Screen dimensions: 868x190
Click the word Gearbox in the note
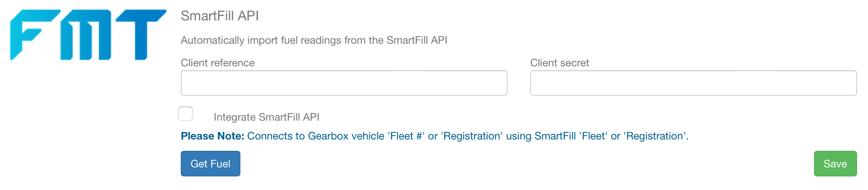click(x=328, y=136)
